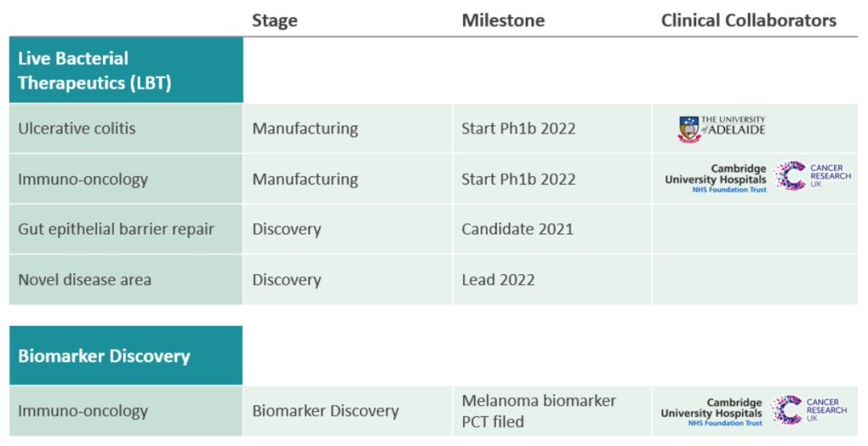Select the Stage column header
Screen dimensions: 868x446
[274, 21]
